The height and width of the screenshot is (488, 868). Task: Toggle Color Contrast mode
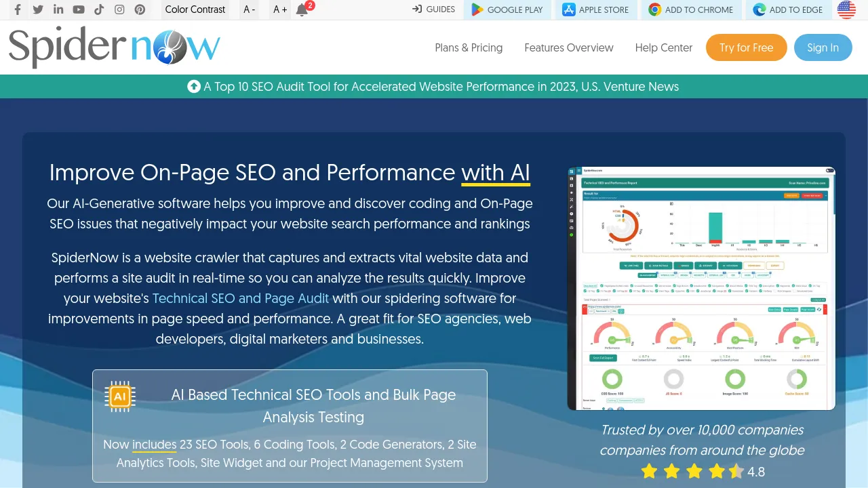click(x=195, y=9)
